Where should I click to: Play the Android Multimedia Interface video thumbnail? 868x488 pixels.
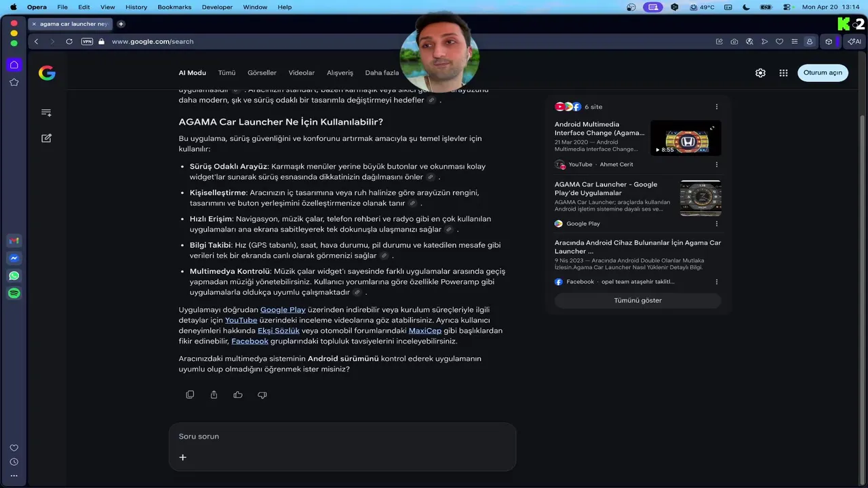click(x=686, y=138)
